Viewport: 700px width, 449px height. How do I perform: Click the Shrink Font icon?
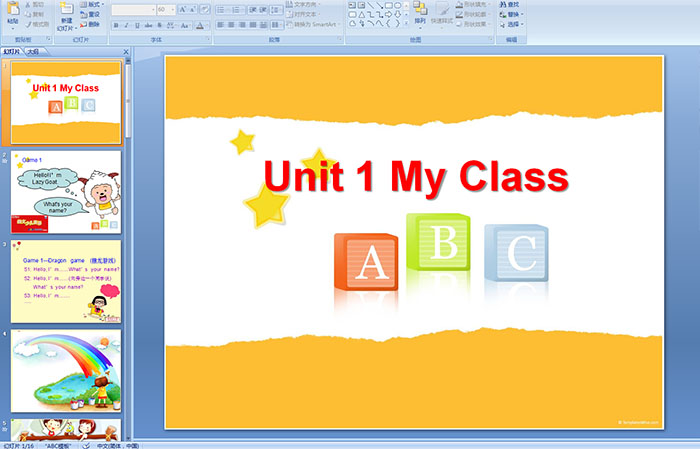point(193,9)
